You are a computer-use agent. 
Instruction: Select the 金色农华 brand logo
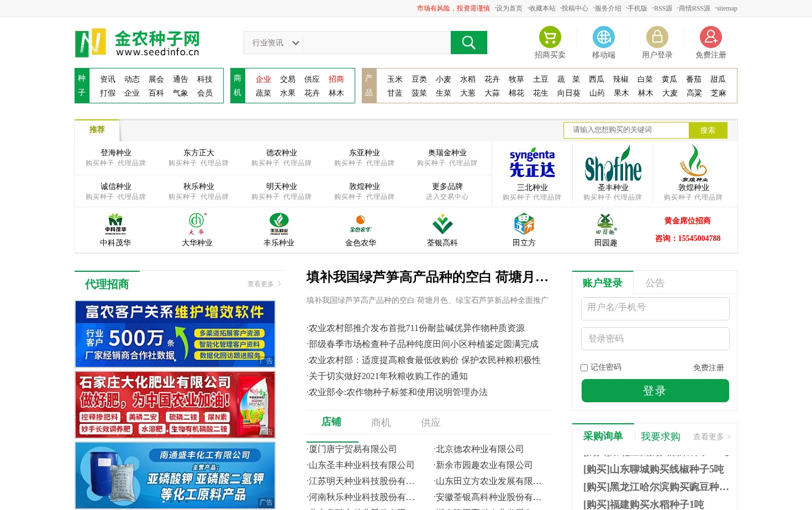(361, 224)
